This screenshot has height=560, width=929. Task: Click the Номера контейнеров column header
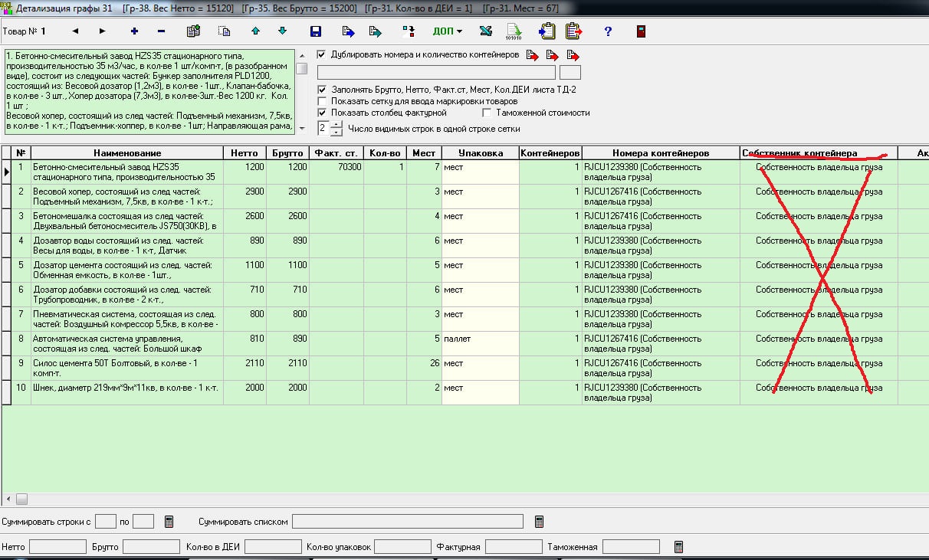(660, 153)
